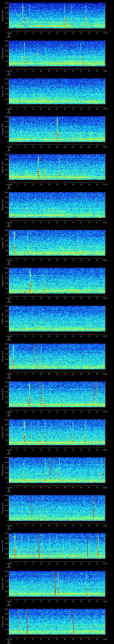Viewport: 114px width, 644px height.
Task: Click the 25:00 end time label
Action: pyautogui.click(x=105, y=336)
